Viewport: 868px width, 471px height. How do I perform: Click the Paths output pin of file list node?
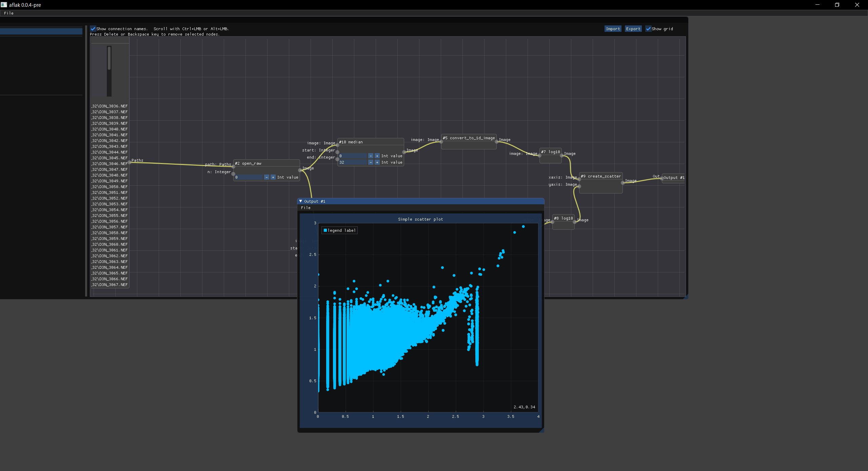click(x=130, y=162)
